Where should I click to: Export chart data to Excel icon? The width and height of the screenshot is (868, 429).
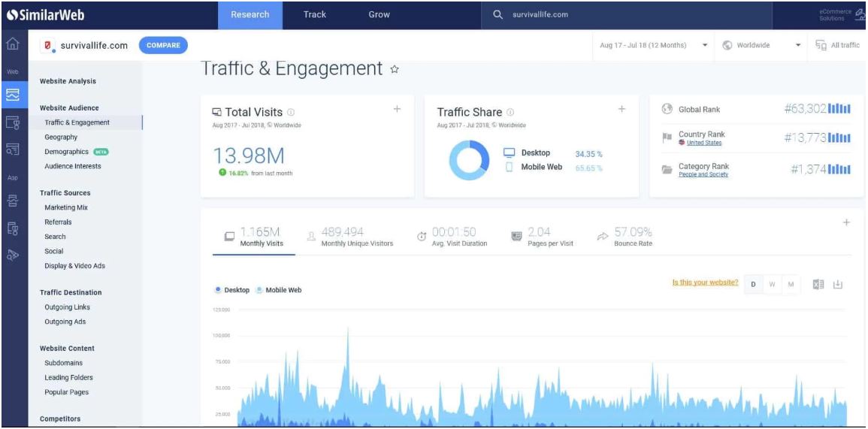[x=818, y=284]
